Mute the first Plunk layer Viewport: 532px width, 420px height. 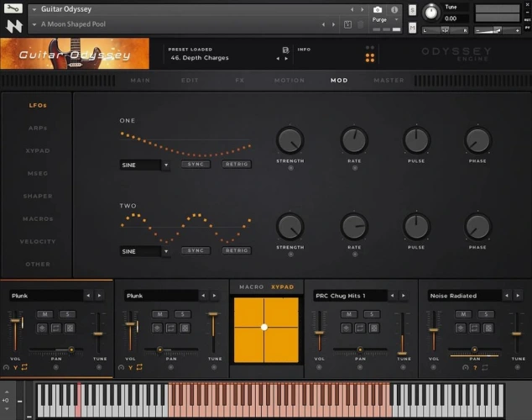pyautogui.click(x=44, y=314)
